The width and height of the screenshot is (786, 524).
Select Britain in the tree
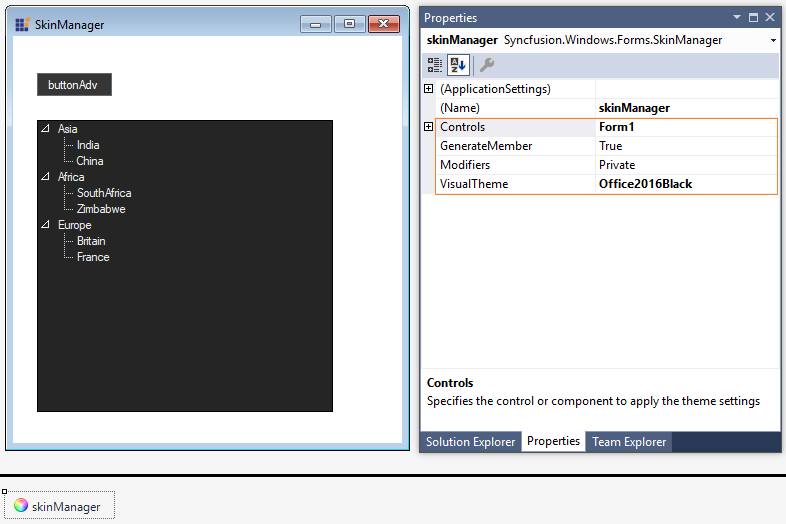click(x=91, y=241)
